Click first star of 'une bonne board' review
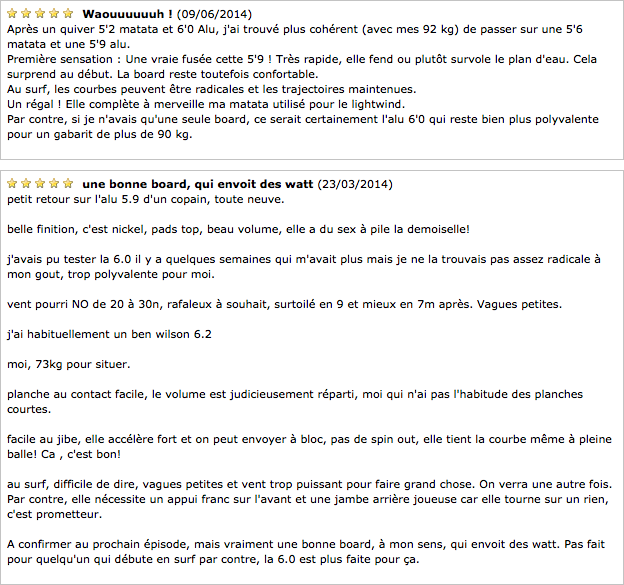The height and width of the screenshot is (585, 624). point(12,183)
